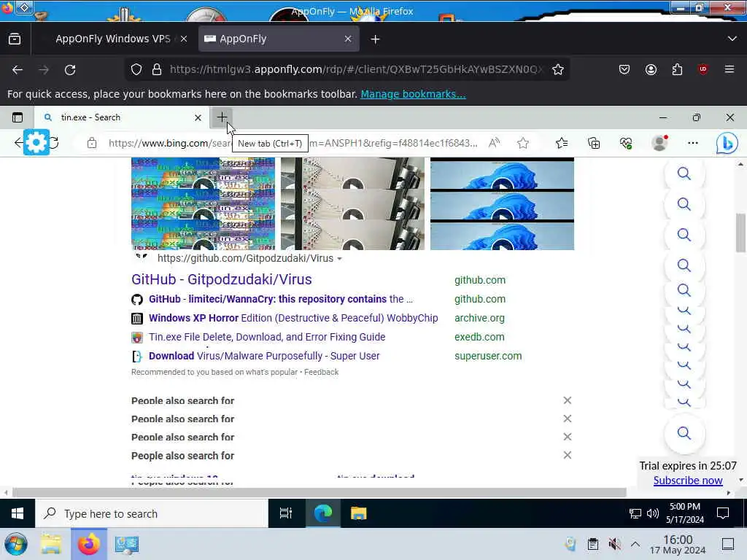Add page to Edge favorites star
The height and width of the screenshot is (560, 747).
pyautogui.click(x=523, y=143)
